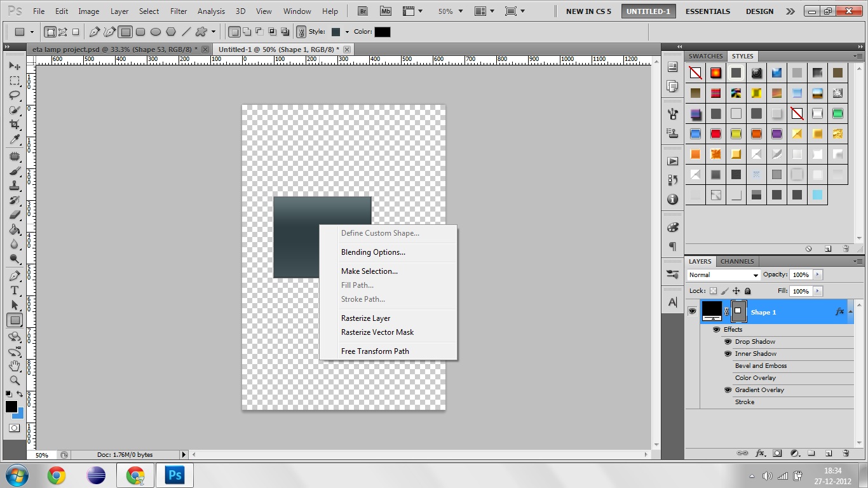Select the Eraser tool
This screenshot has width=868, height=488.
pyautogui.click(x=15, y=215)
